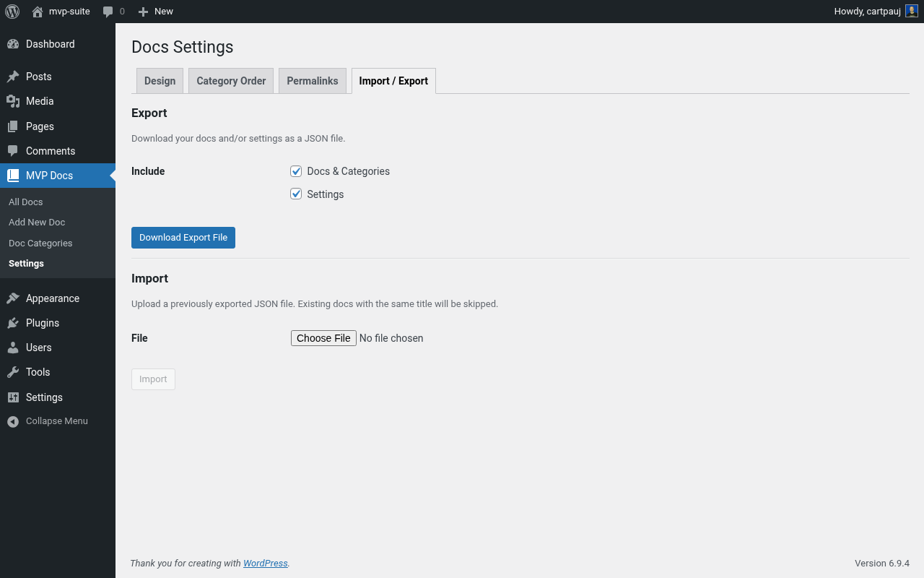This screenshot has width=924, height=578.
Task: Click Download Export File
Action: click(x=183, y=237)
